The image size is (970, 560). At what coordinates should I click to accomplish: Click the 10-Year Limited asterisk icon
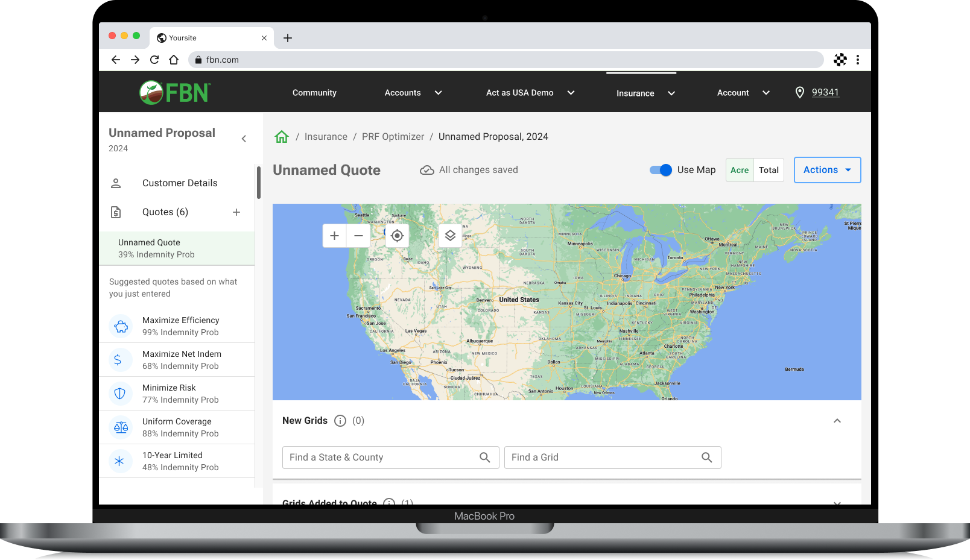(x=119, y=461)
